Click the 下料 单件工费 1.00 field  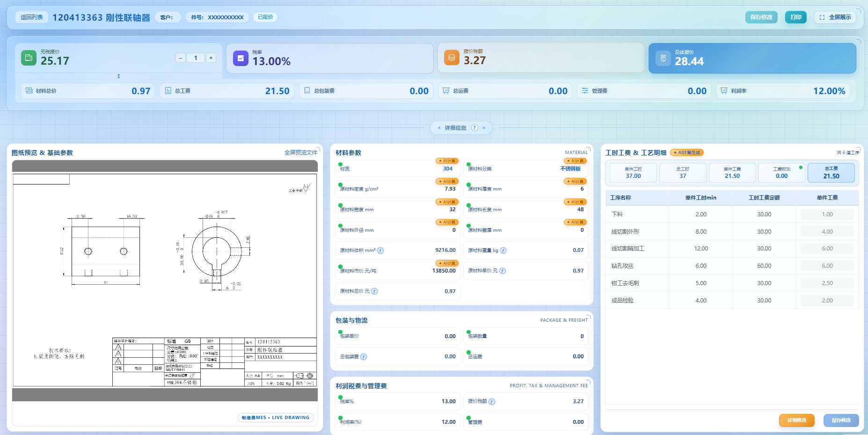(827, 214)
